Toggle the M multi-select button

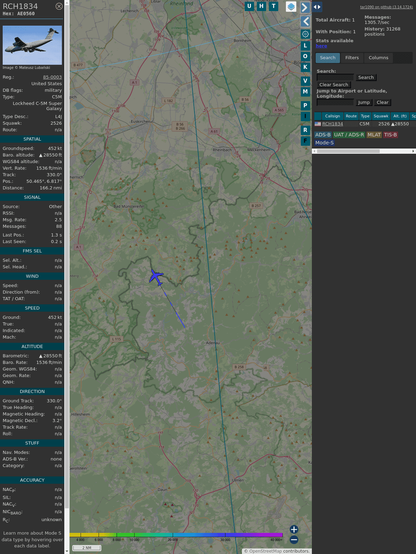tap(305, 92)
